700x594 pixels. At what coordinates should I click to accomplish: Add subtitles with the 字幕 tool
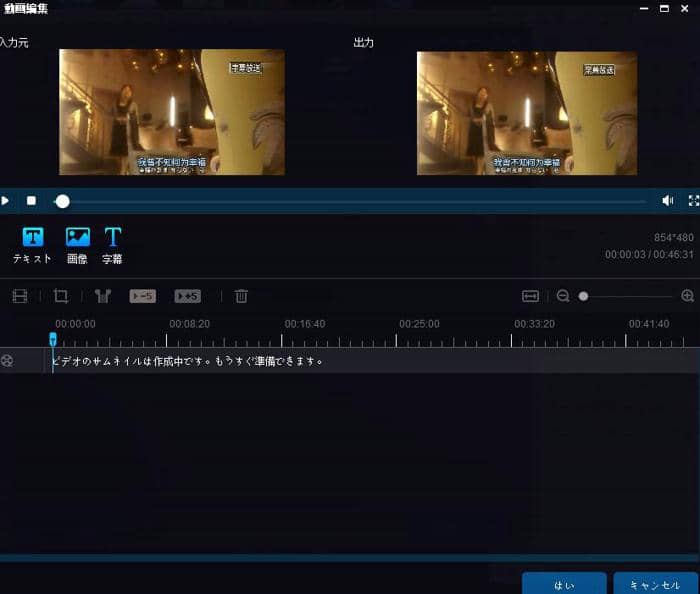(112, 245)
